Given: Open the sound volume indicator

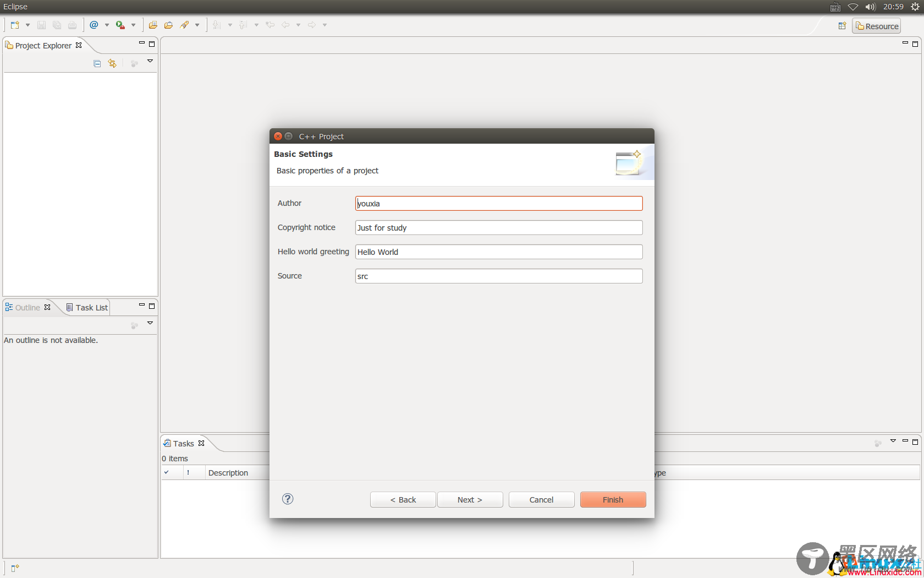Looking at the screenshot, I should coord(870,7).
